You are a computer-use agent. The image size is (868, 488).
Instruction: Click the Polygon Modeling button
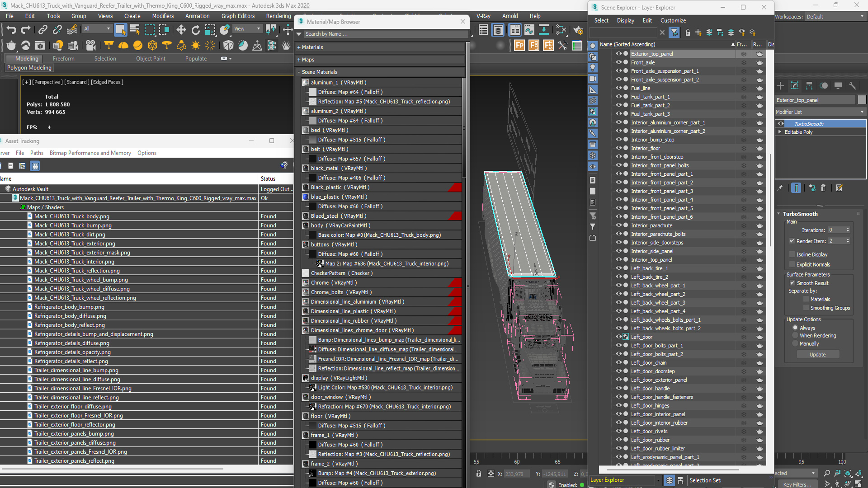click(x=29, y=68)
